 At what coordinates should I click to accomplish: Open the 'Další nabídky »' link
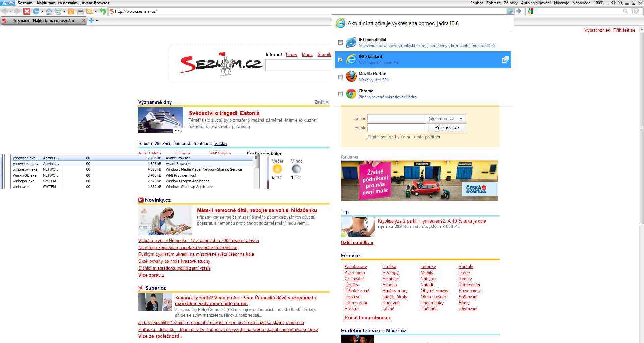click(357, 243)
